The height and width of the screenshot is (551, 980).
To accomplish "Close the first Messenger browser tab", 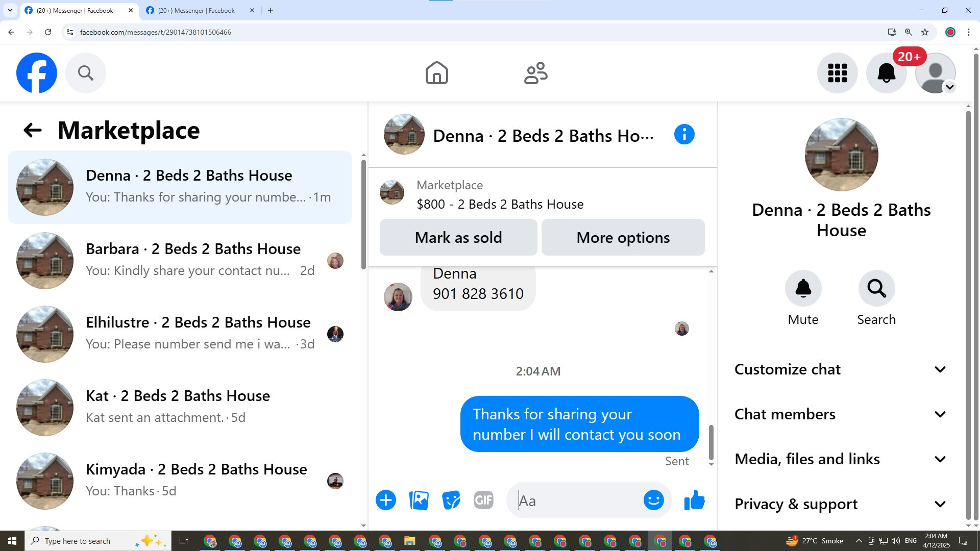I will click(x=131, y=10).
